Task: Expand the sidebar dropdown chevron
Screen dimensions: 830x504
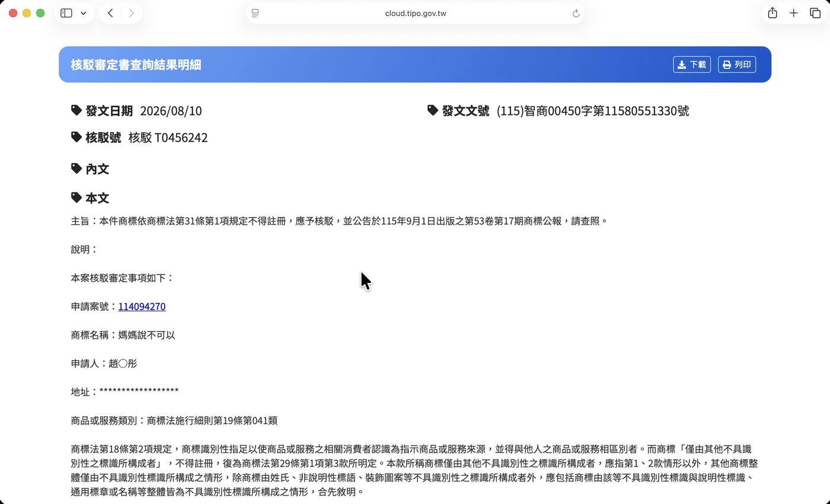Action: (x=83, y=13)
